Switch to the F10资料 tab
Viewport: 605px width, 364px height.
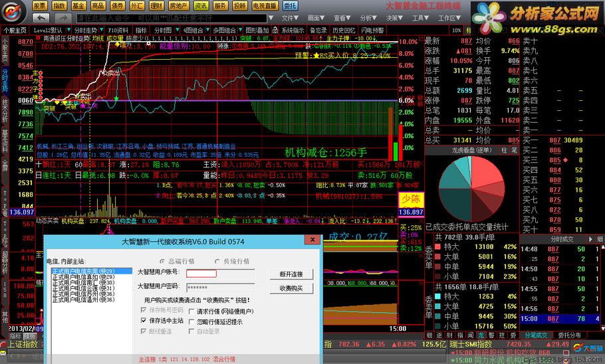pos(118,30)
